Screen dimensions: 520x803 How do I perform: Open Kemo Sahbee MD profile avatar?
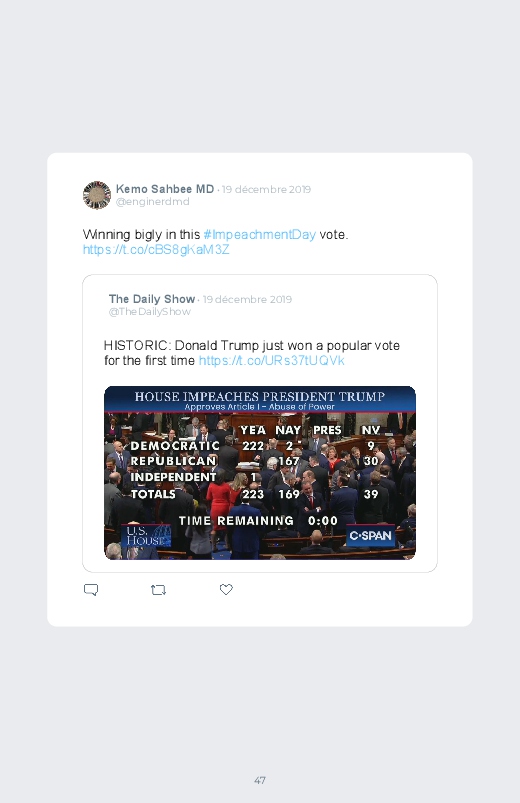(x=97, y=195)
